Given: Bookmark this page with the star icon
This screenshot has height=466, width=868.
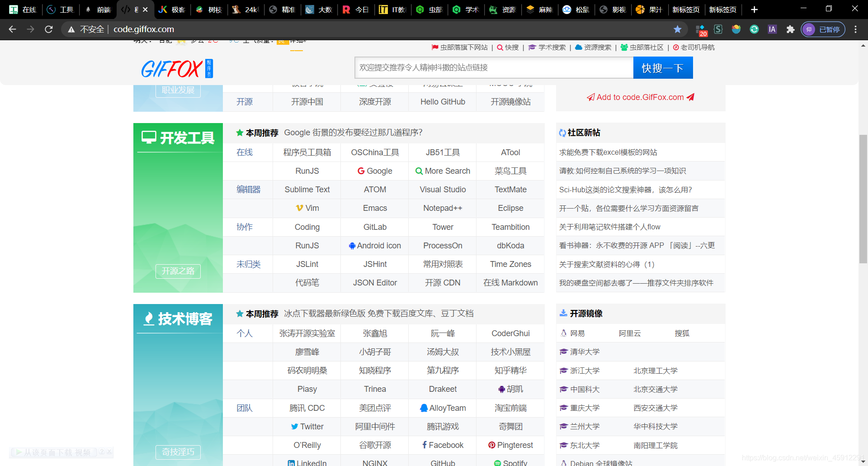Looking at the screenshot, I should click(677, 29).
